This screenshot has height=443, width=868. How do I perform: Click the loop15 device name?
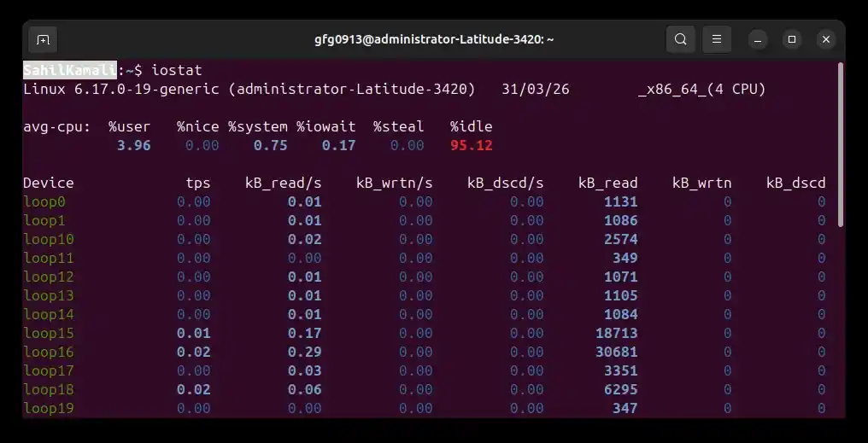[49, 334]
